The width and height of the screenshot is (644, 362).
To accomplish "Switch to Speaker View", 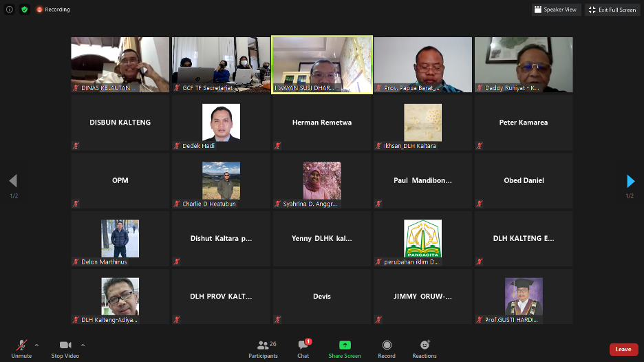I will pos(555,10).
